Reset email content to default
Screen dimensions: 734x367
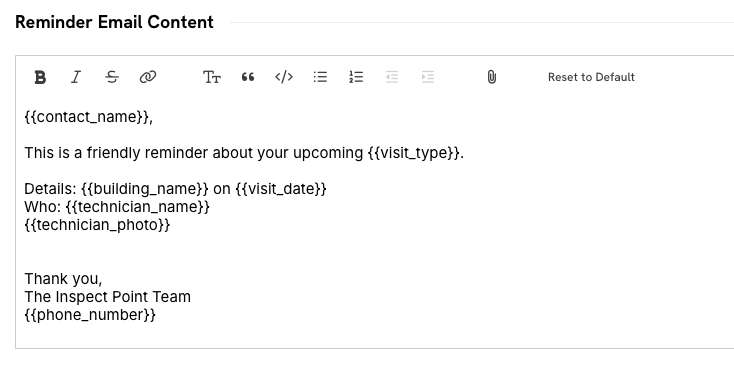click(x=591, y=77)
